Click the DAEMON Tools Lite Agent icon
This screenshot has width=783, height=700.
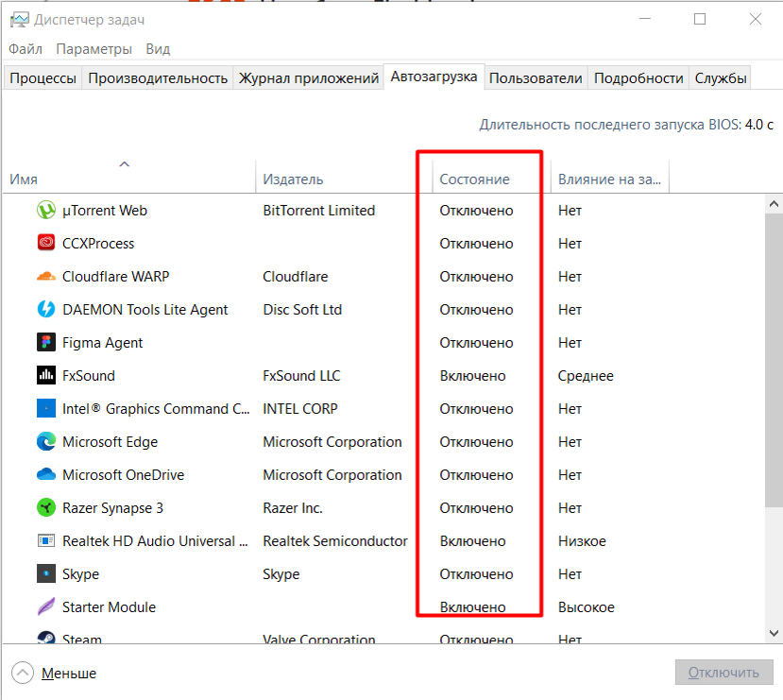(46, 309)
